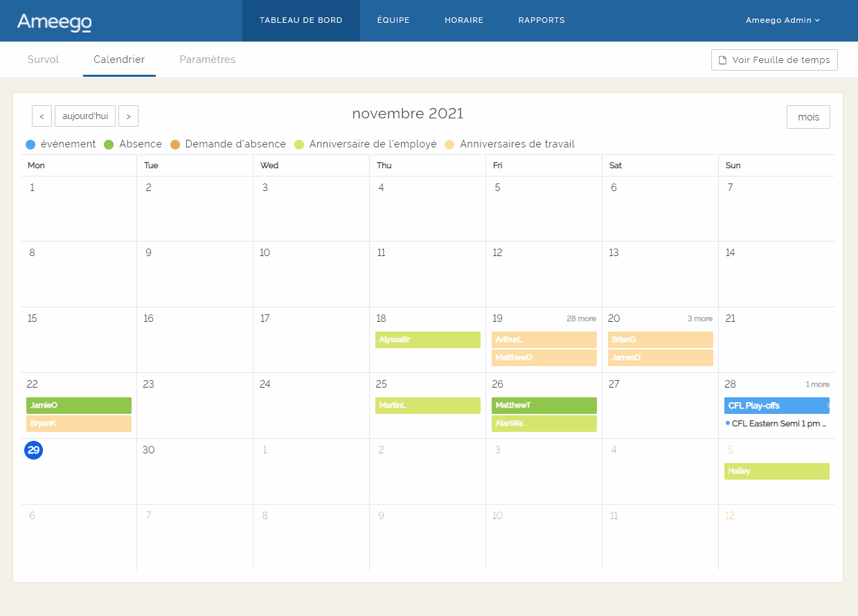Expand the 28 more entries on November 19
Image resolution: width=858 pixels, height=616 pixels.
coord(581,318)
